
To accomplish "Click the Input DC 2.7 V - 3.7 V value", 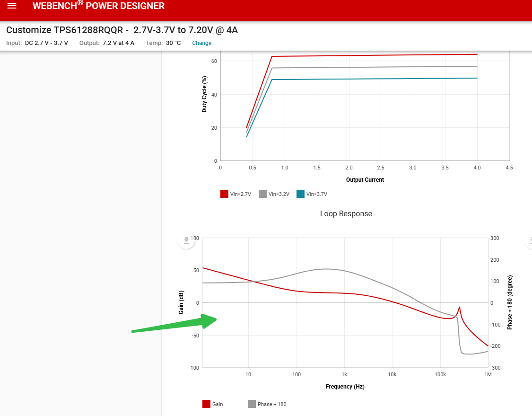I will pos(46,43).
